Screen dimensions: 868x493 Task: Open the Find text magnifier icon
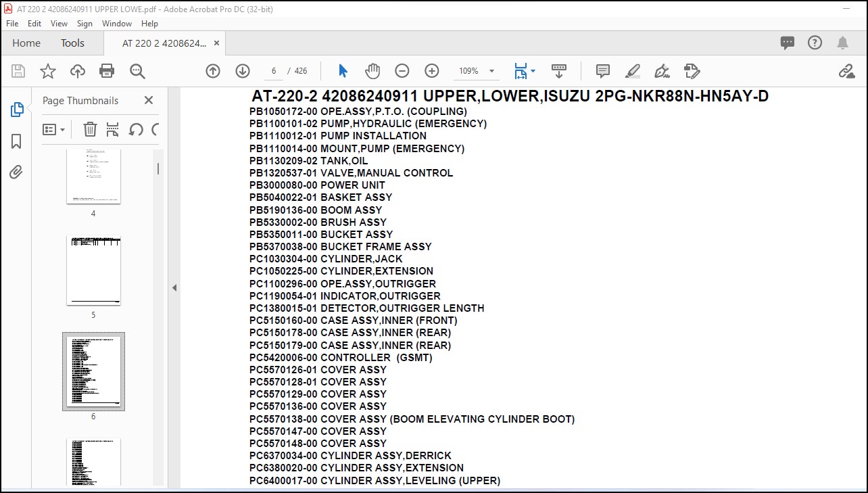pos(137,71)
